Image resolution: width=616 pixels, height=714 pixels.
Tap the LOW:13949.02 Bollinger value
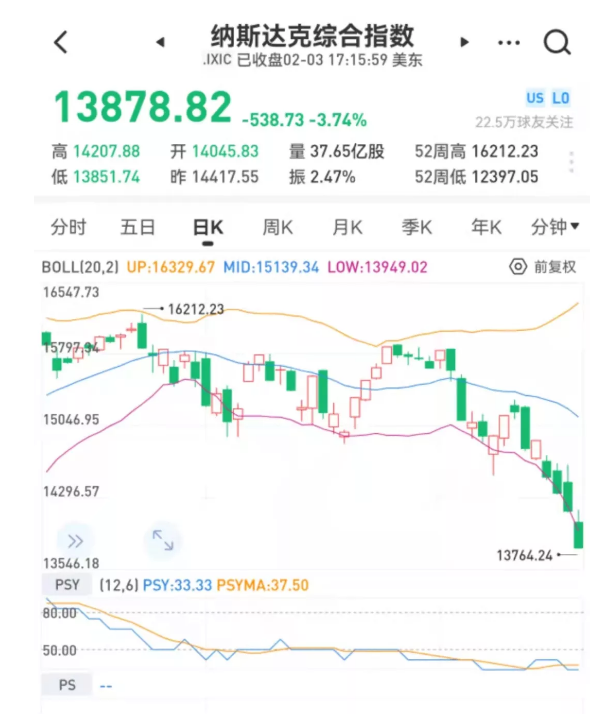[x=377, y=267]
